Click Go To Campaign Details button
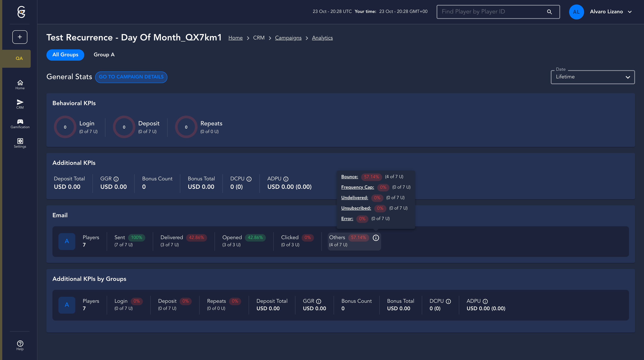 [131, 77]
